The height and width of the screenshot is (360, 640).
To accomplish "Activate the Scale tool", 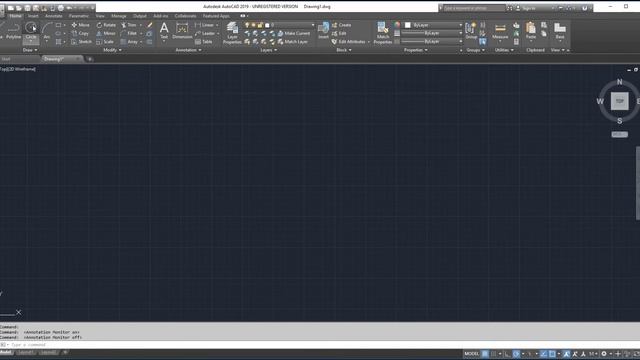I will 105,42.
